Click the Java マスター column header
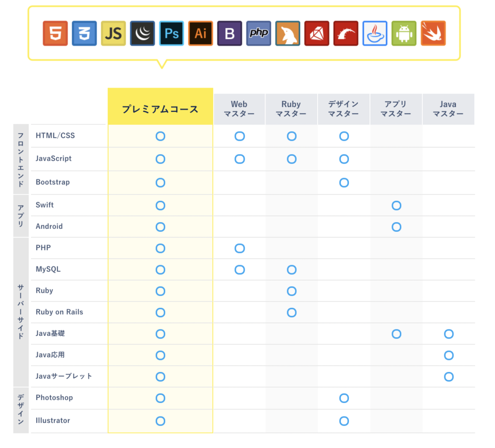 coord(448,109)
